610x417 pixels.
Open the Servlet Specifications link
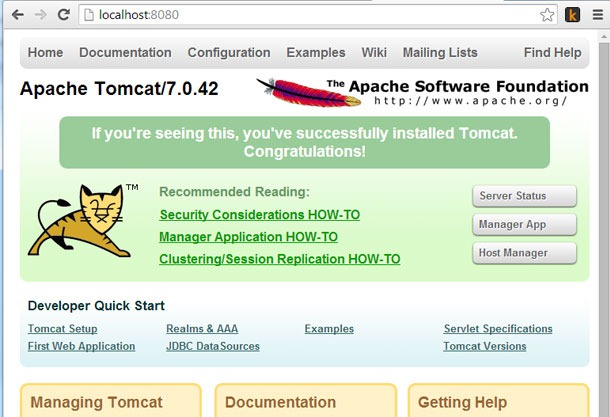point(498,329)
